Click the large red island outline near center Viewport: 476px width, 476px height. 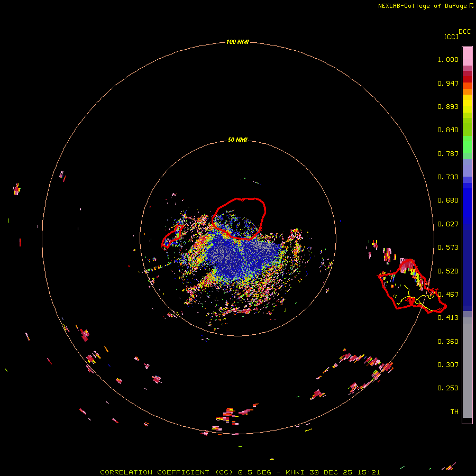[x=239, y=218]
